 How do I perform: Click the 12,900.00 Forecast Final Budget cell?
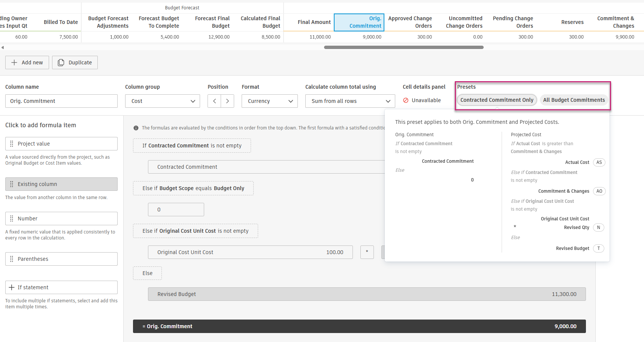208,37
